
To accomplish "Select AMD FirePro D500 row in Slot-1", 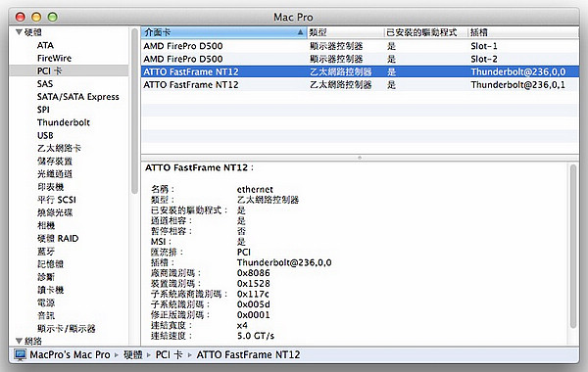I will click(x=360, y=46).
